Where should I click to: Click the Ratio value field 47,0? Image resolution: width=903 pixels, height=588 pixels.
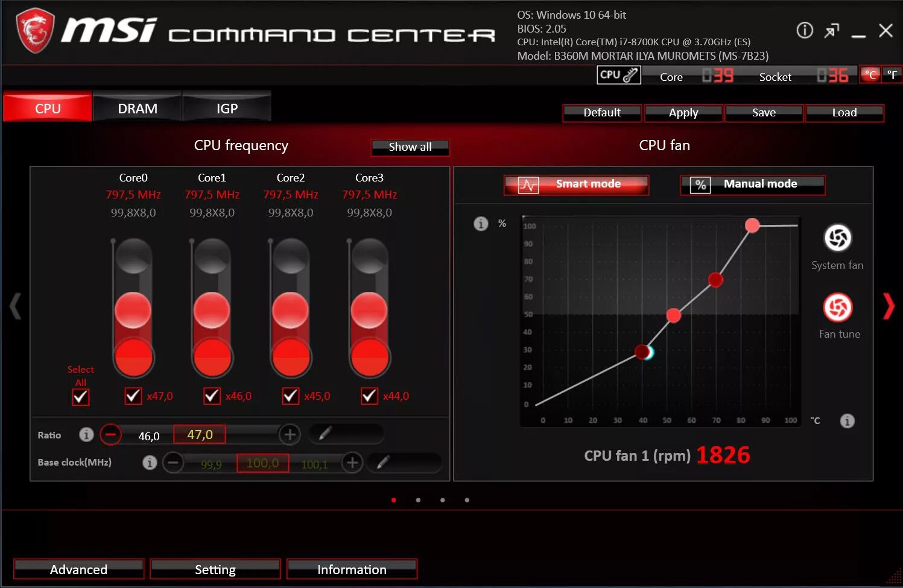pos(200,434)
